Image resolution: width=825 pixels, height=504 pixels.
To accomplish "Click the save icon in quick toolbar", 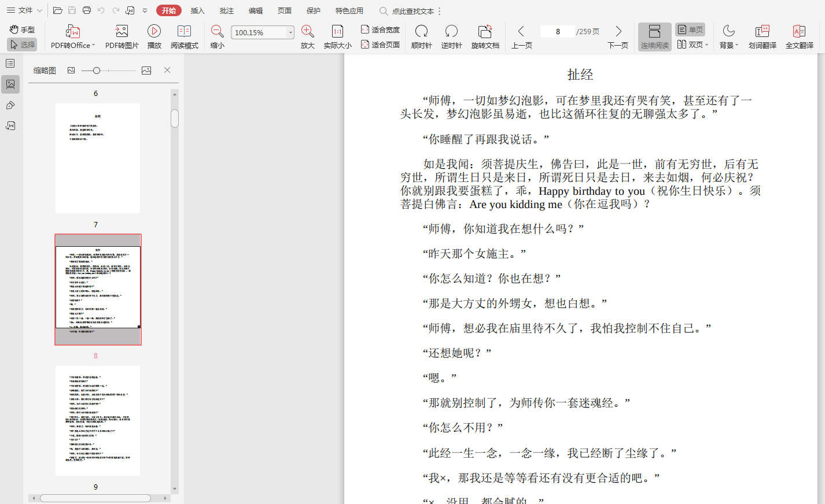I will coord(72,10).
